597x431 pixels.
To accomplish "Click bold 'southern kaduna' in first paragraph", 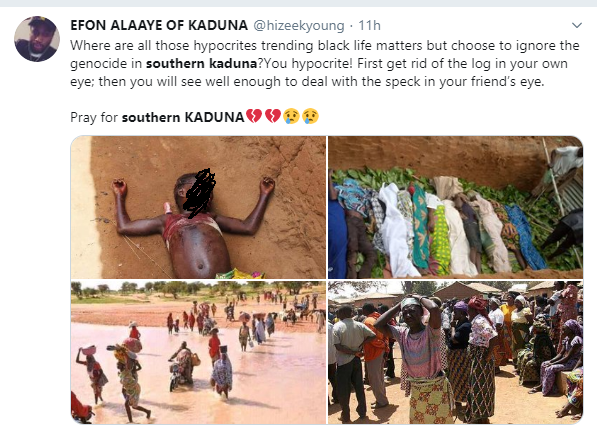I will coord(202,63).
